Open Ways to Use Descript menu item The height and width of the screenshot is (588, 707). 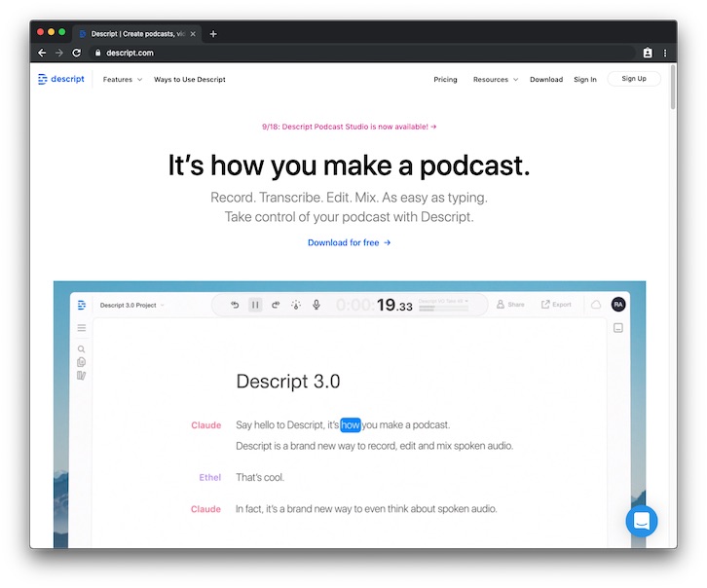pyautogui.click(x=189, y=79)
